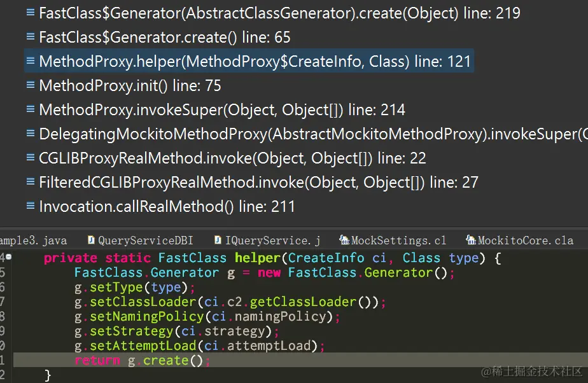Collapse the helper method fold marker
The width and height of the screenshot is (588, 383).
tap(9, 257)
